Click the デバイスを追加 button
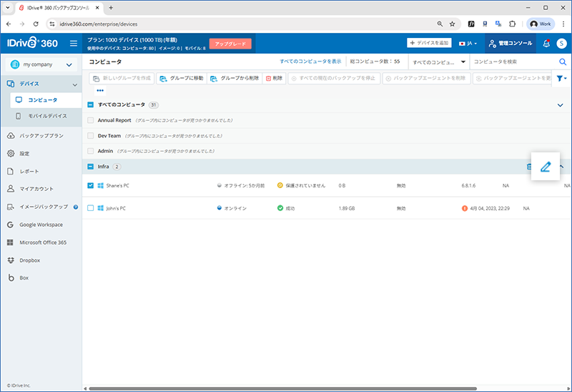The height and width of the screenshot is (392, 572). (430, 43)
